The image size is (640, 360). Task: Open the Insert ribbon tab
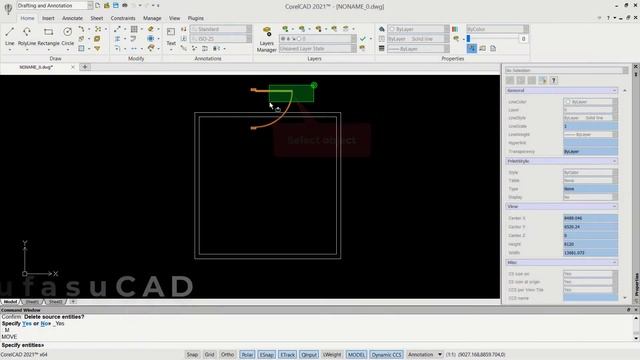tap(48, 18)
